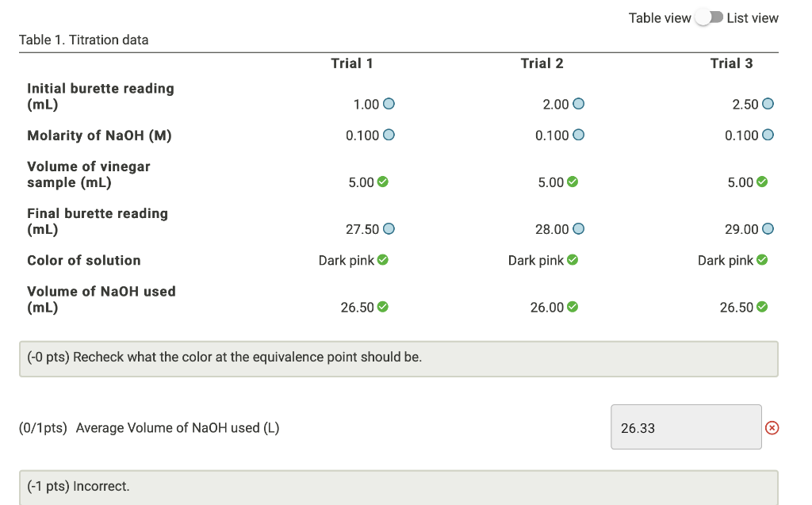The image size is (812, 505).
Task: Click the average volume answer field showing 26.33
Action: tap(686, 427)
